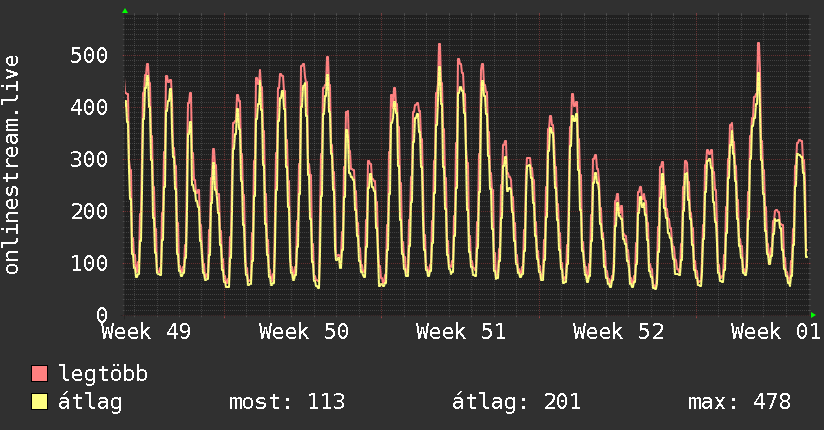The width and height of the screenshot is (824, 430).
Task: Click the Week 52 axis label
Action: (619, 332)
